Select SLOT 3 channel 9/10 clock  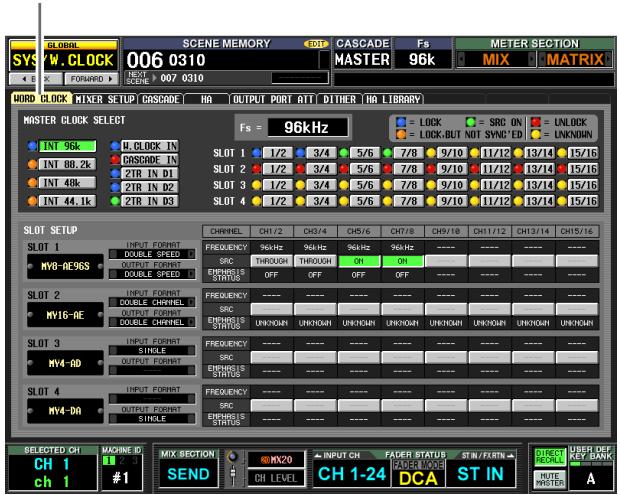point(452,185)
